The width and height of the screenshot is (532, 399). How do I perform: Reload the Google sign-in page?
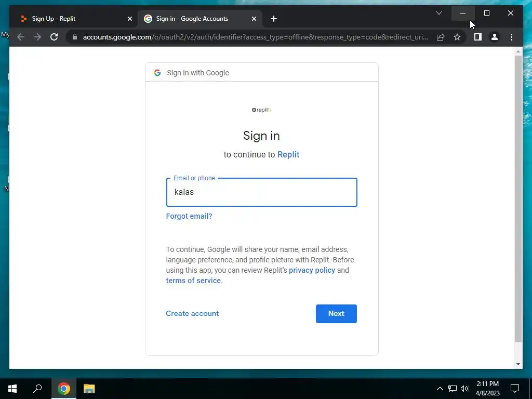click(x=54, y=37)
